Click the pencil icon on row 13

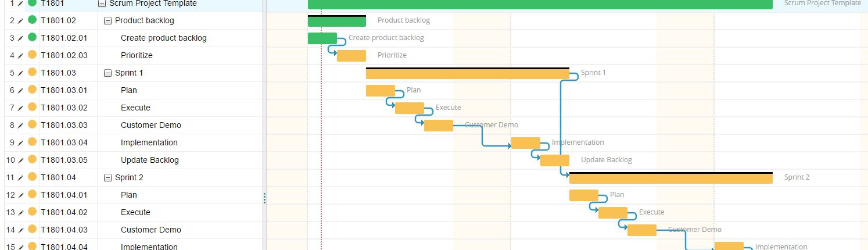click(x=21, y=213)
